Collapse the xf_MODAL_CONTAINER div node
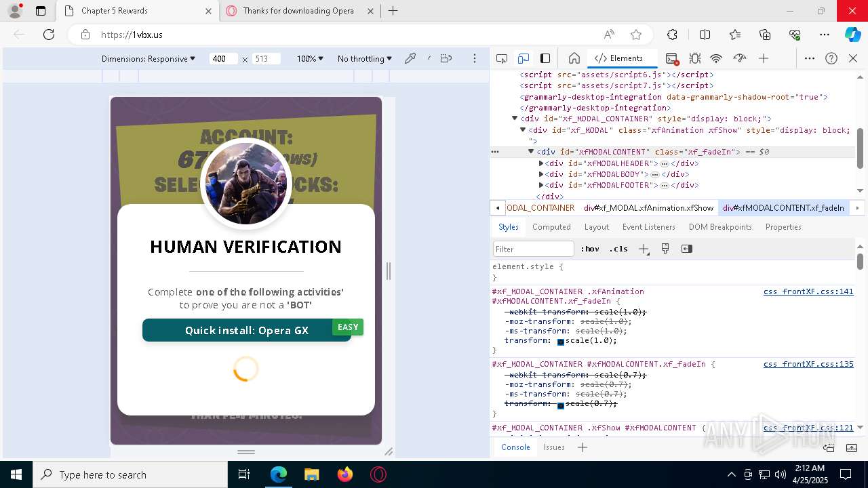 (x=515, y=119)
